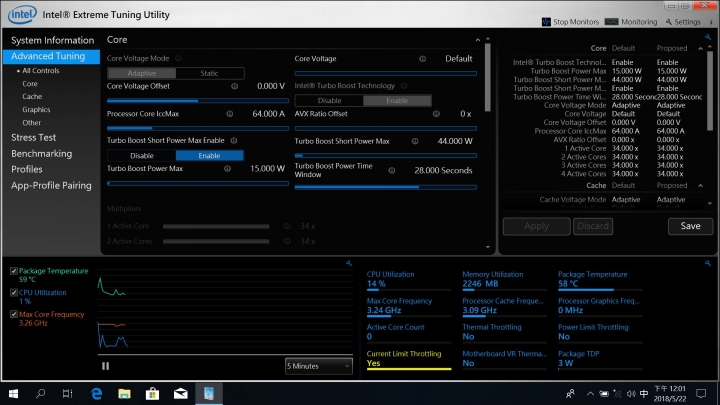Open File Explorer from taskbar
Viewport: 720px width, 405px height.
click(x=124, y=394)
